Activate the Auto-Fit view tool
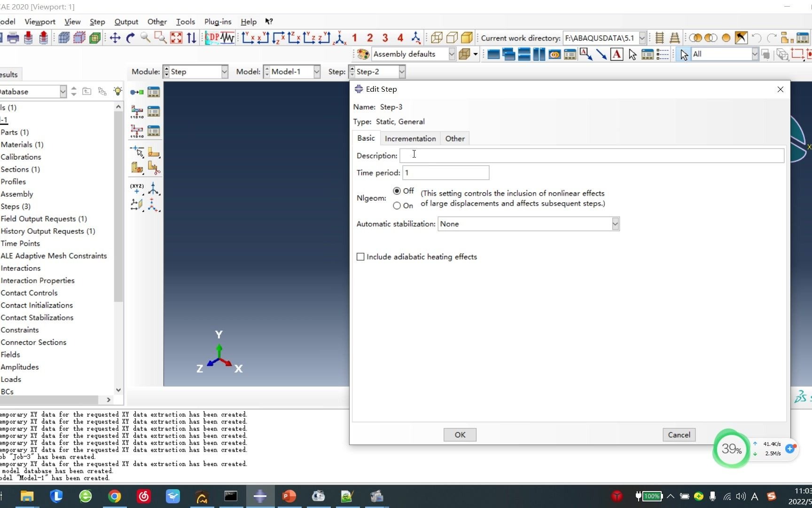Screen dimensions: 812x508 tap(176, 38)
